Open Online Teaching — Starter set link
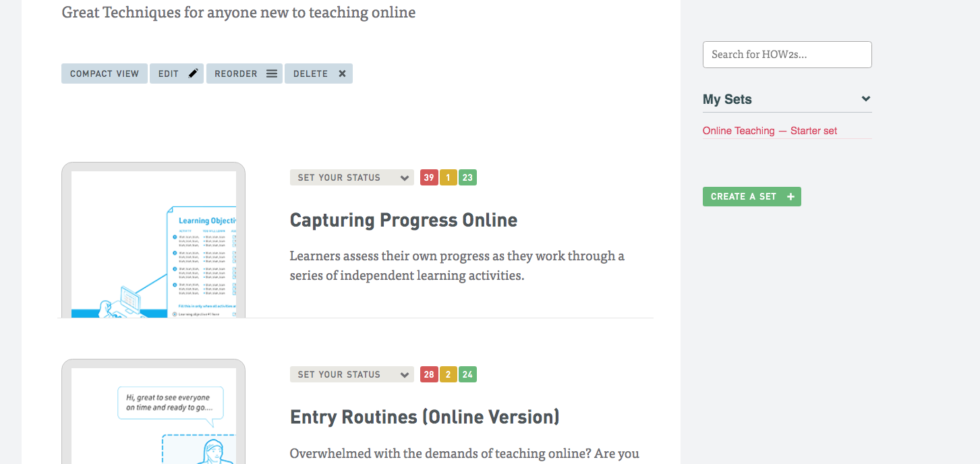This screenshot has width=980, height=464. click(770, 131)
